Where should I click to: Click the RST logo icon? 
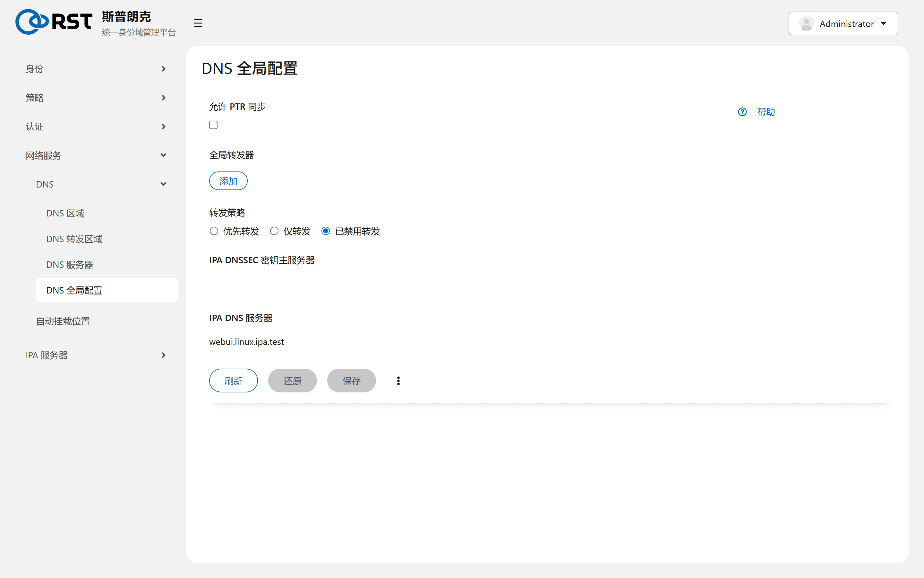point(54,22)
